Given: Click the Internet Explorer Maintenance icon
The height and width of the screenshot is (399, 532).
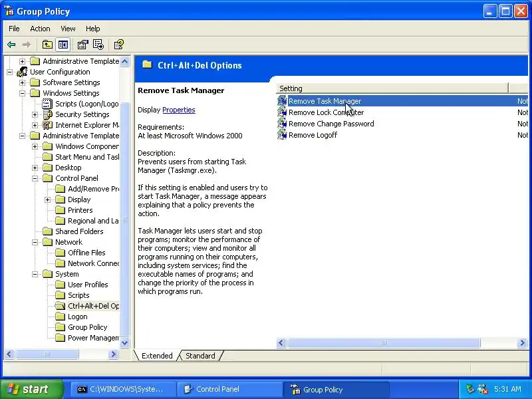Looking at the screenshot, I should (47, 125).
